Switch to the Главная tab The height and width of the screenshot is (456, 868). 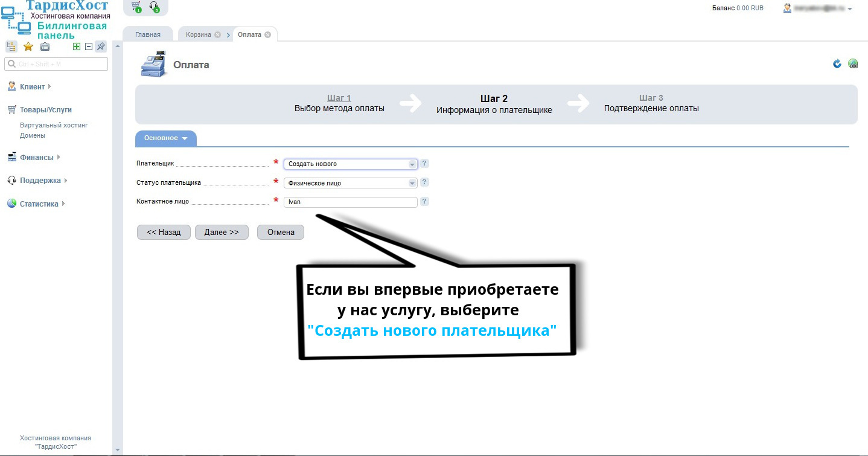coord(148,34)
